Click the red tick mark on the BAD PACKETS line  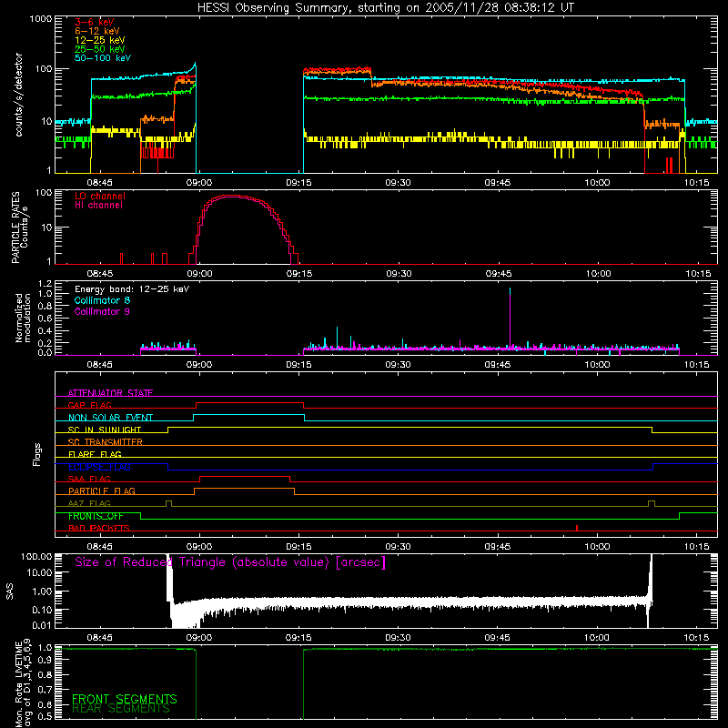coord(577,528)
